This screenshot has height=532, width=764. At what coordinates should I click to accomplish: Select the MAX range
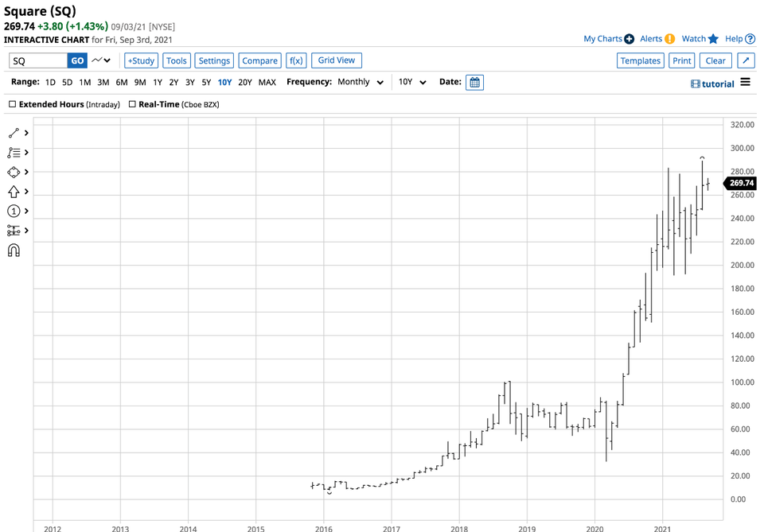click(267, 82)
